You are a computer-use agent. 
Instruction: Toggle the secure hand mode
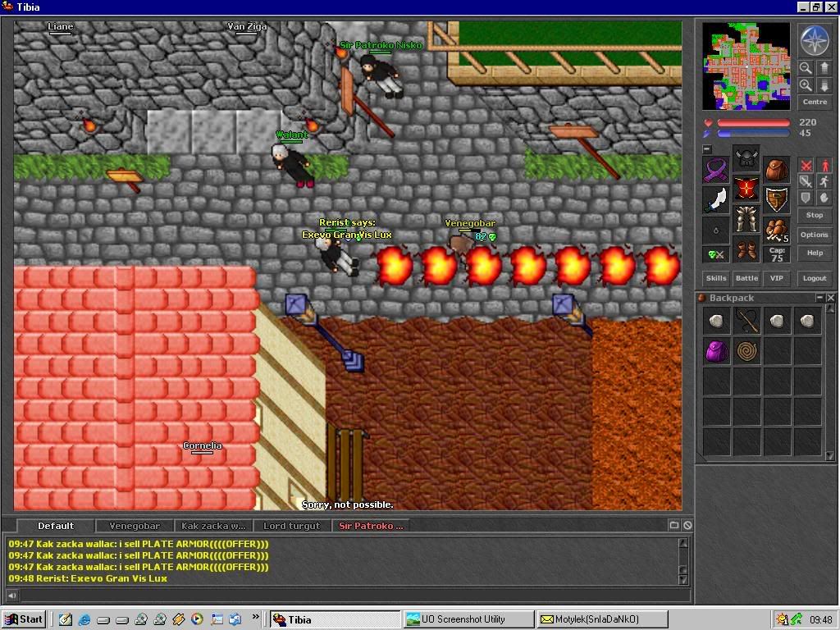[x=824, y=198]
